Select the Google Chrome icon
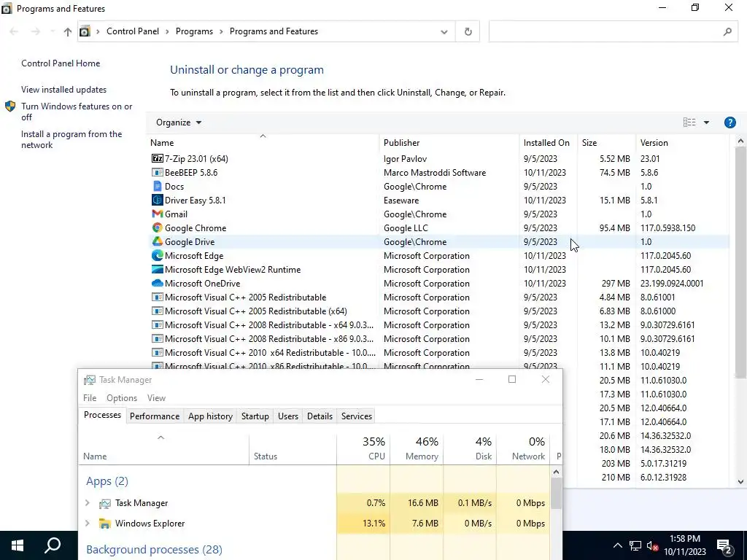The width and height of the screenshot is (747, 560). (x=158, y=227)
